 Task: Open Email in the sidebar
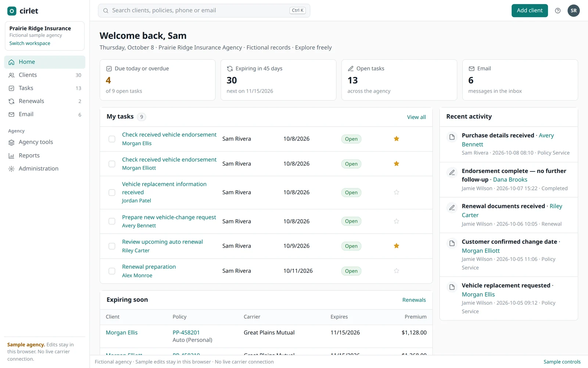(x=44, y=114)
